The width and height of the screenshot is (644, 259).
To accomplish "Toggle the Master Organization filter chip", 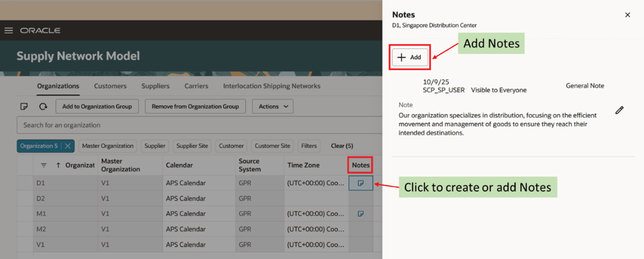I will pyautogui.click(x=108, y=146).
